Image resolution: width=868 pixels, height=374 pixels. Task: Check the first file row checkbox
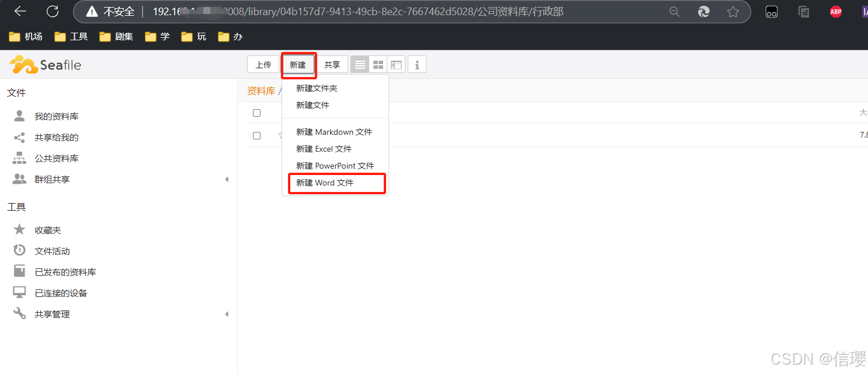coord(256,113)
